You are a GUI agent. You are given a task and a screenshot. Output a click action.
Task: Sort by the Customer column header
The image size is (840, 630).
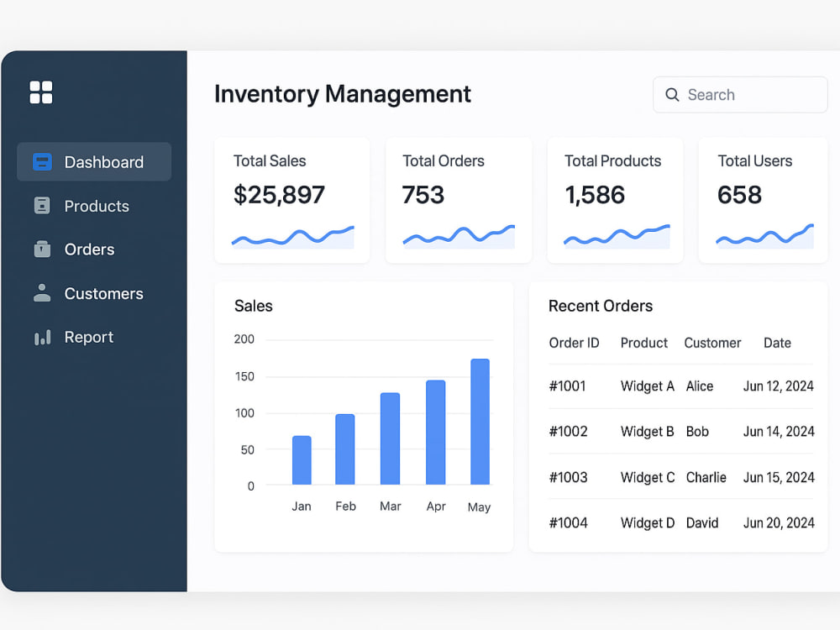point(712,343)
